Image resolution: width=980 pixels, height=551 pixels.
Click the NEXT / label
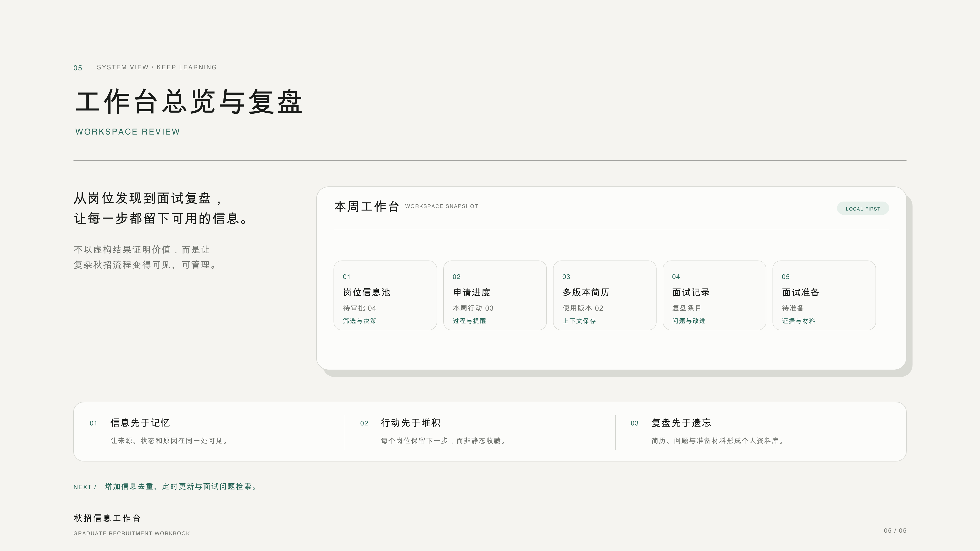point(85,487)
